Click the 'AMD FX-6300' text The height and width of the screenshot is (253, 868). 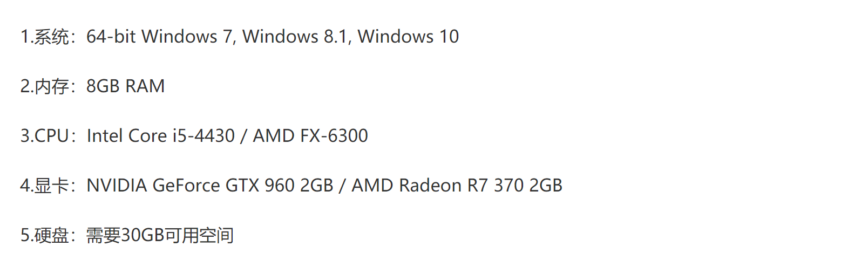[x=310, y=136]
